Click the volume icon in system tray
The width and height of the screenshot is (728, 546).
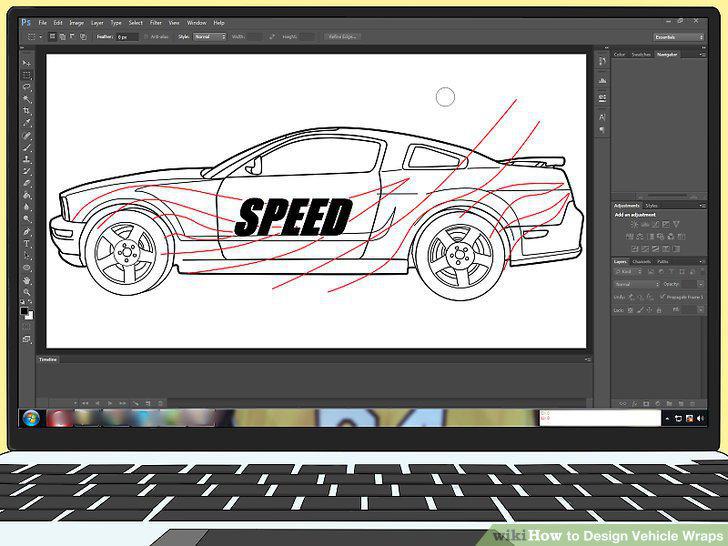point(700,418)
